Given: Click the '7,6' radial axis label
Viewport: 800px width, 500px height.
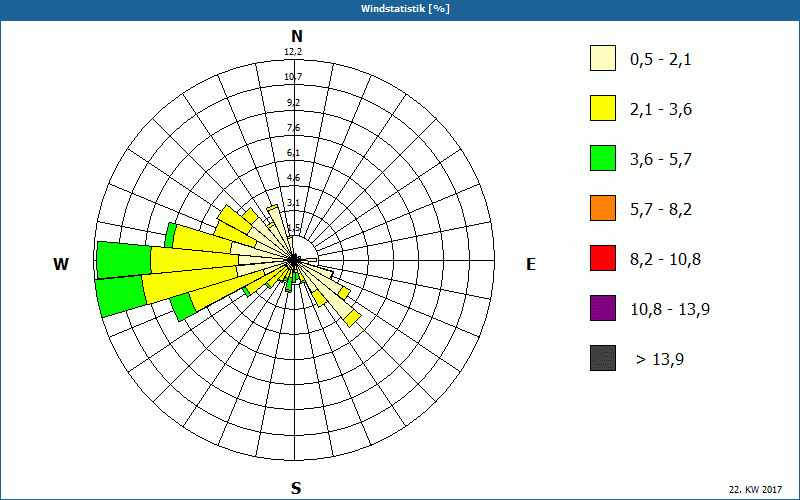Looking at the screenshot, I should (x=293, y=128).
